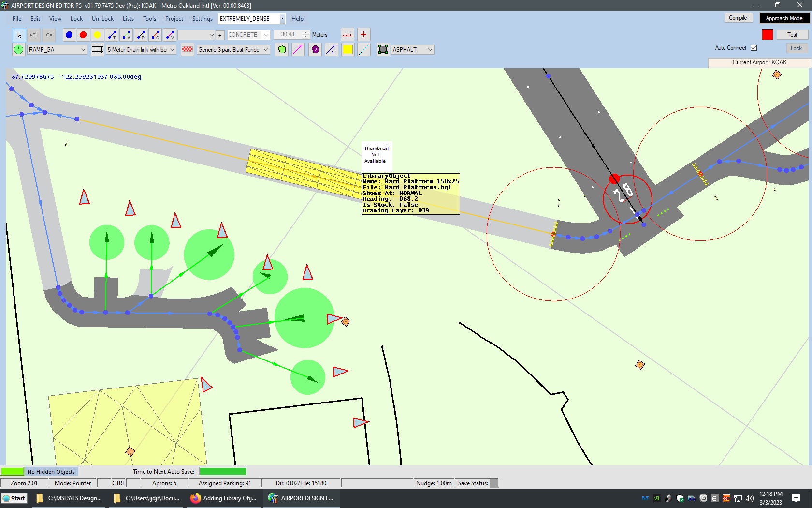Open the Lists menu

(128, 19)
